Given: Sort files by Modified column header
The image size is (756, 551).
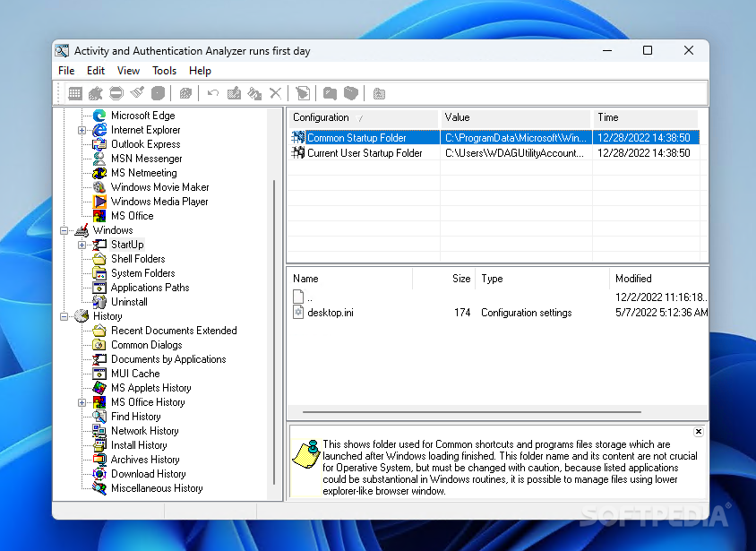Looking at the screenshot, I should point(659,279).
